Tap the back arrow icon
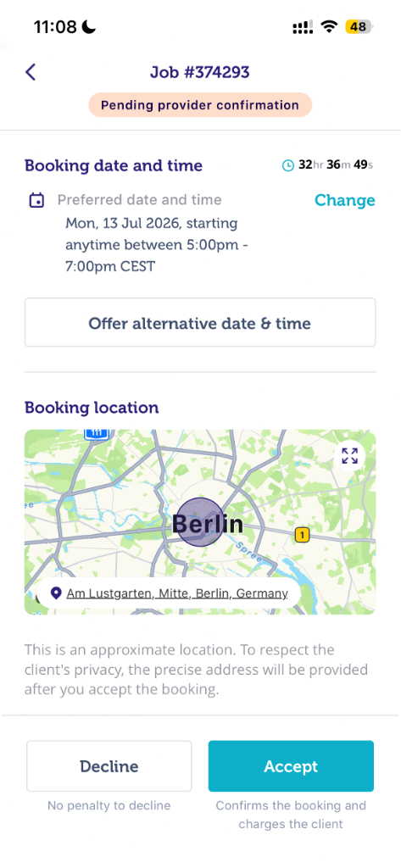Image resolution: width=401 pixels, height=868 pixels. [x=31, y=72]
